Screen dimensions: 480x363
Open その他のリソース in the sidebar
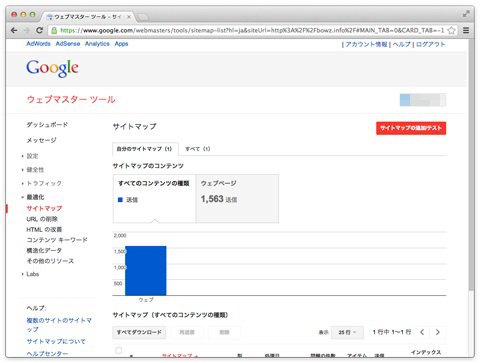(50, 261)
